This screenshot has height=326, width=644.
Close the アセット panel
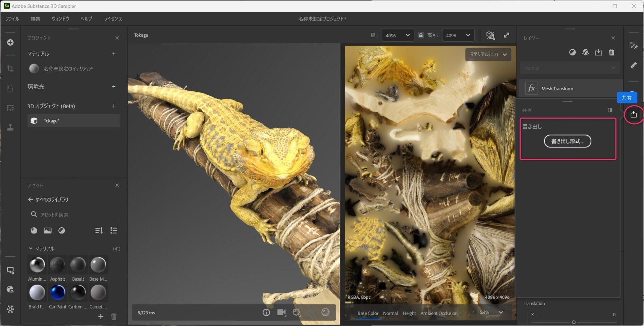[x=117, y=185]
